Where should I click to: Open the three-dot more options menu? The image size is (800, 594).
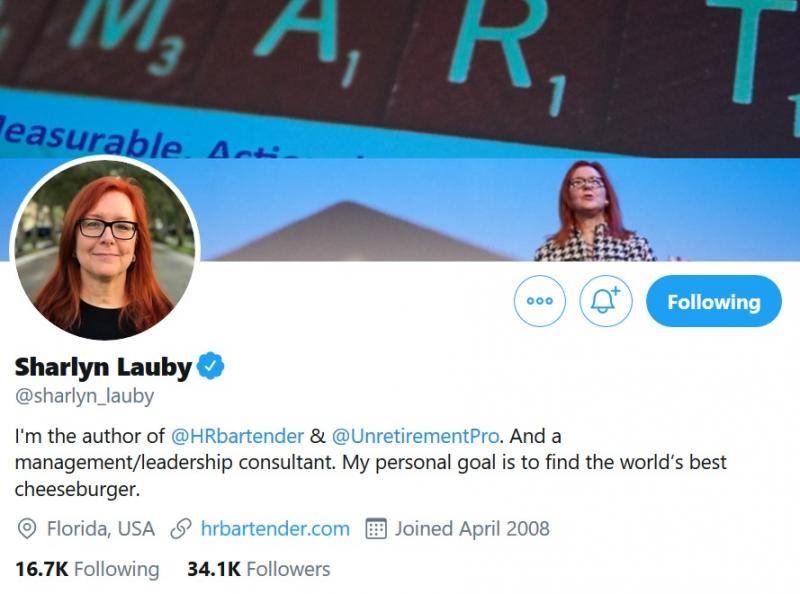point(539,301)
